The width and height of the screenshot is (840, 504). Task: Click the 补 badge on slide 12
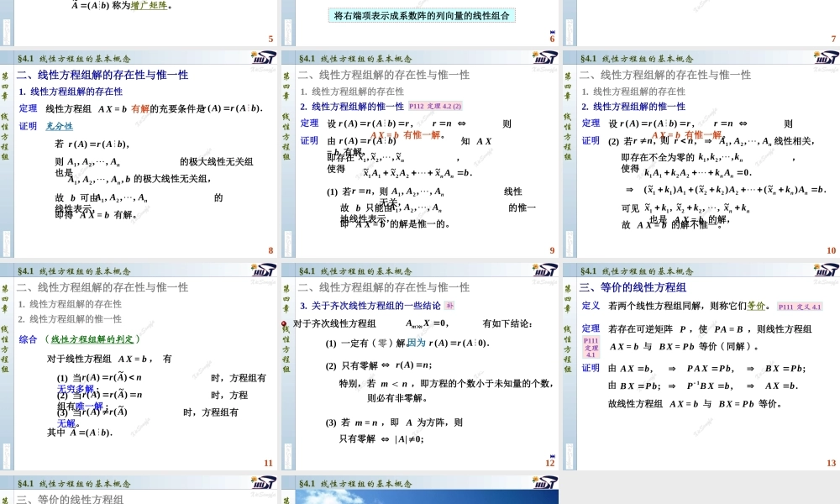click(450, 305)
